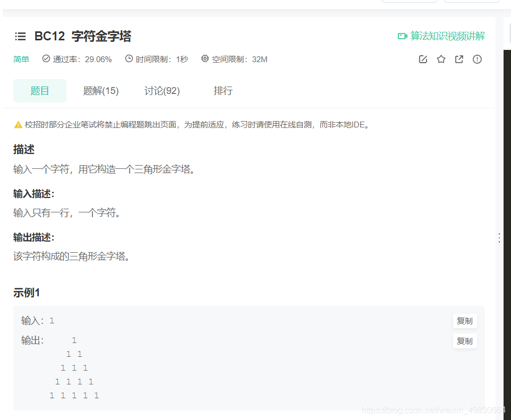Open the 算法知识视频讲解 link

(447, 36)
